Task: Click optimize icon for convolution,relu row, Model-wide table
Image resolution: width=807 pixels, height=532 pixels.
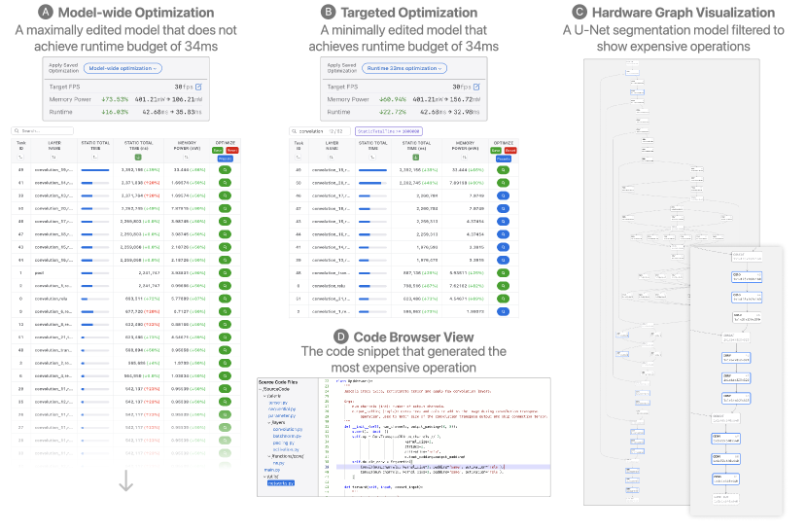Action: coord(225,299)
